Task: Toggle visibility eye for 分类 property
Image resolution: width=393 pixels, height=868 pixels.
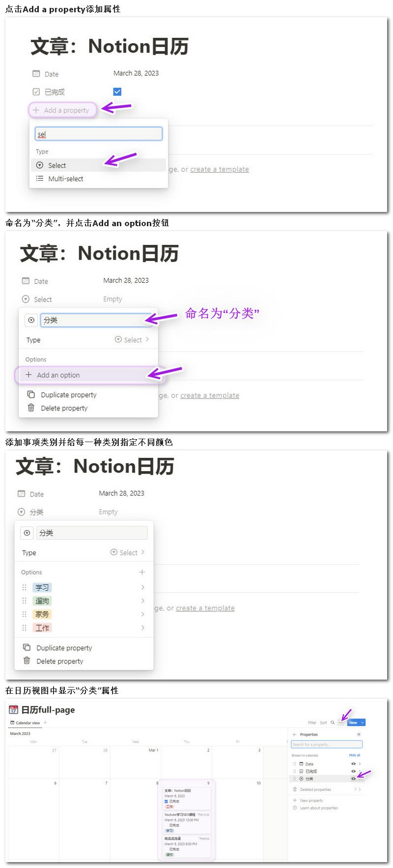Action: click(353, 779)
